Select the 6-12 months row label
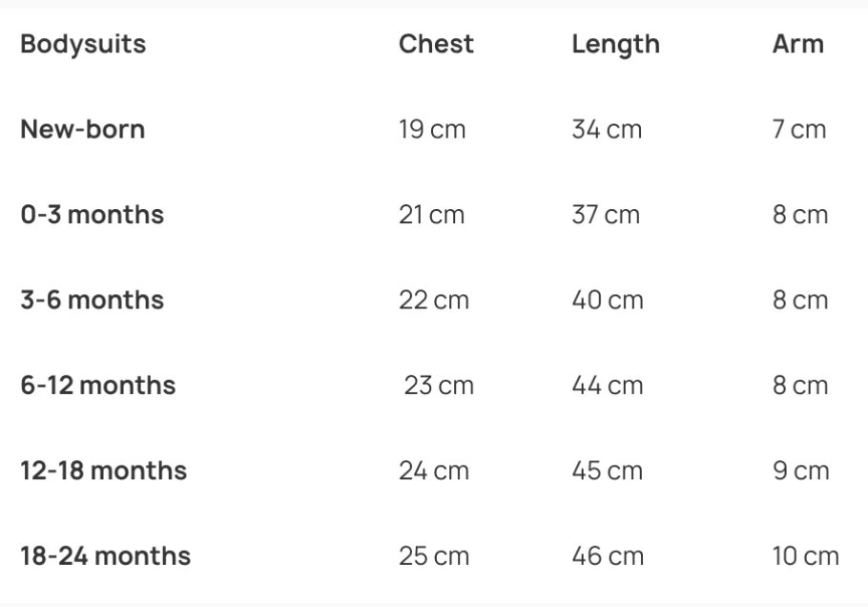The width and height of the screenshot is (868, 607). [98, 386]
